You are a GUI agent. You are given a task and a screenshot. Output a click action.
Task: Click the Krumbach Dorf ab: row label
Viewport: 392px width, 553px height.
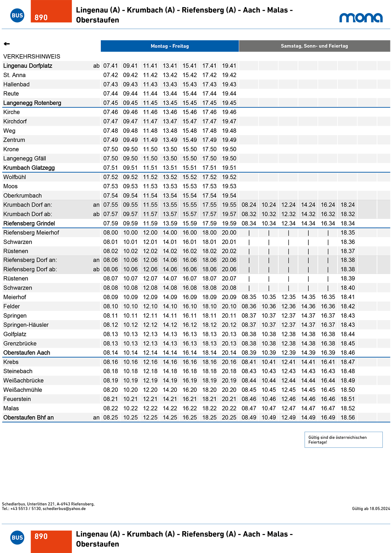point(28,214)
